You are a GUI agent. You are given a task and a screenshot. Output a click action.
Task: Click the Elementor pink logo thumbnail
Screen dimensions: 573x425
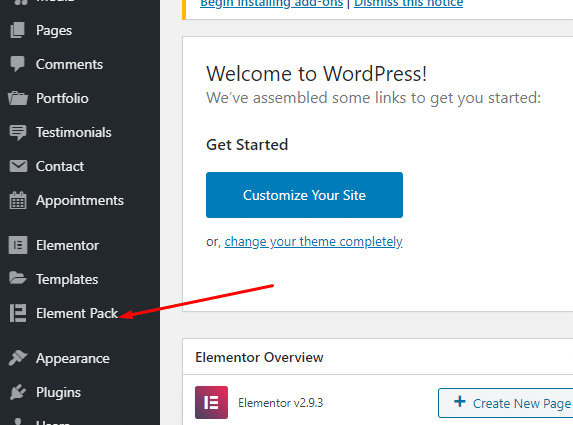(x=211, y=402)
